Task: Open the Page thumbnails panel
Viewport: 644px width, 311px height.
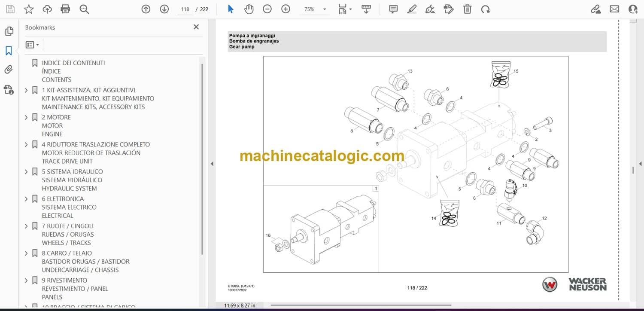Action: pyautogui.click(x=9, y=31)
